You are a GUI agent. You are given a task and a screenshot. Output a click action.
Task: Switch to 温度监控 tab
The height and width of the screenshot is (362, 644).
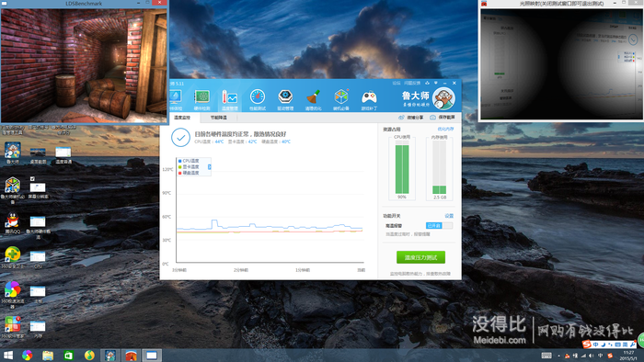(182, 118)
